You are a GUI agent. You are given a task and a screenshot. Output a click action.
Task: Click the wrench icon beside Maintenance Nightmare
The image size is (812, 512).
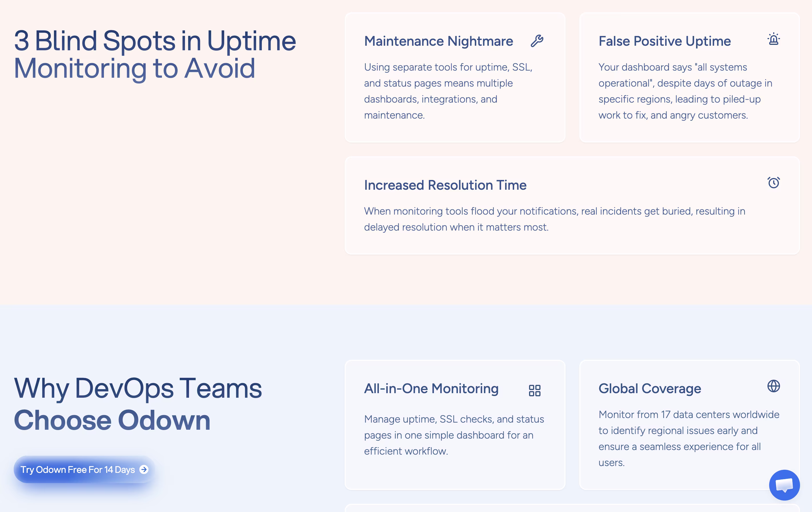coord(537,41)
